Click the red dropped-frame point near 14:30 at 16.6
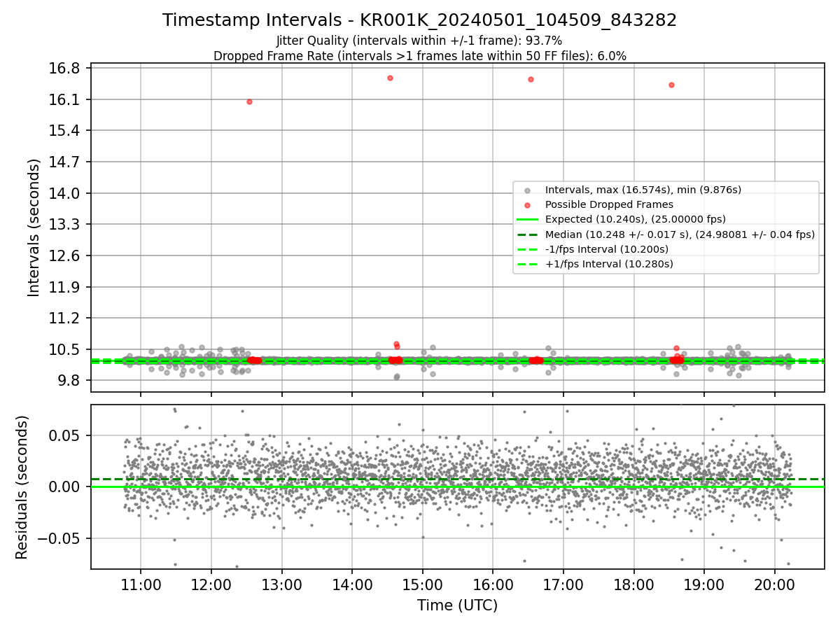 pos(390,78)
